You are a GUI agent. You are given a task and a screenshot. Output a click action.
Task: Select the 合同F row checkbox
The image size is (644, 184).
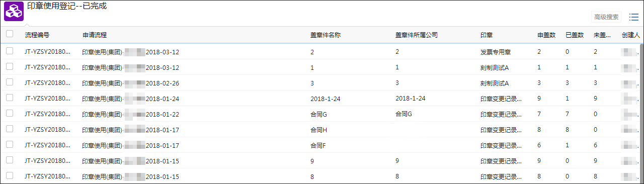[x=10, y=145]
